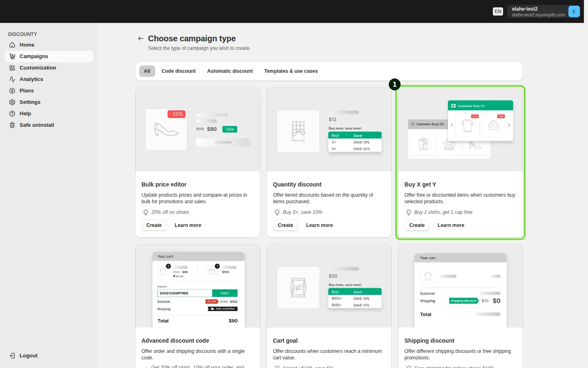Open Settings in the sidebar menu
Viewport: 588px width, 368px height.
[49, 102]
